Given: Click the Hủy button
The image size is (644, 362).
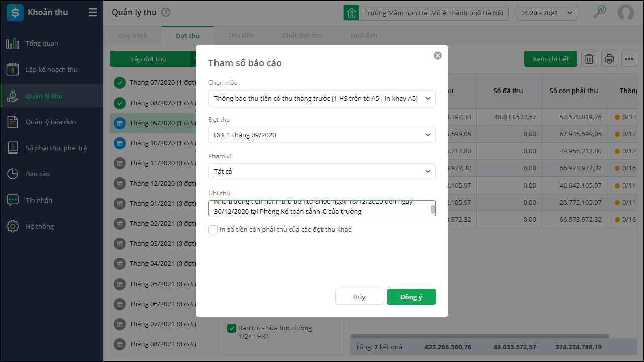Looking at the screenshot, I should click(x=359, y=297).
